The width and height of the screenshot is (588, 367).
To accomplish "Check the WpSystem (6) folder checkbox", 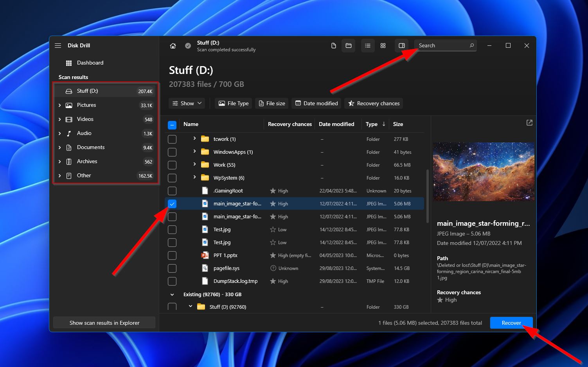I will pos(172,178).
